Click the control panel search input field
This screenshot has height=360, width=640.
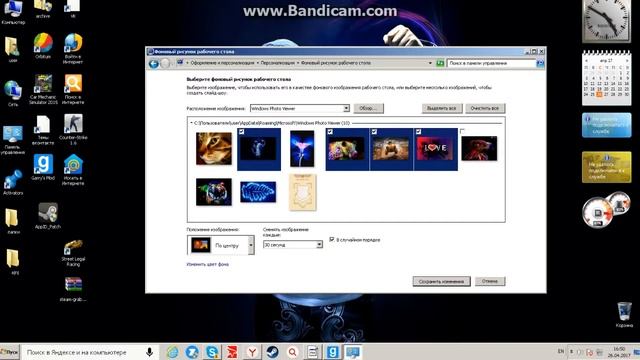click(x=491, y=63)
